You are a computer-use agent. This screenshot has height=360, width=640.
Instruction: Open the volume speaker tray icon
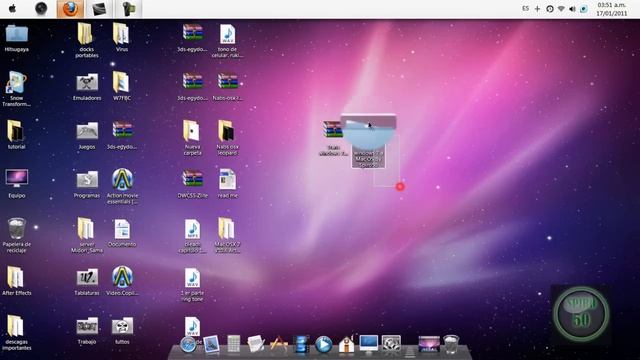tap(572, 9)
